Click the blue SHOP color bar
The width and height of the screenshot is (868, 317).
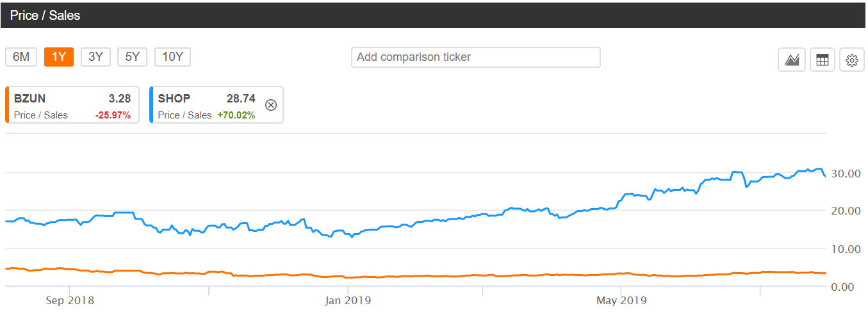pyautogui.click(x=151, y=105)
